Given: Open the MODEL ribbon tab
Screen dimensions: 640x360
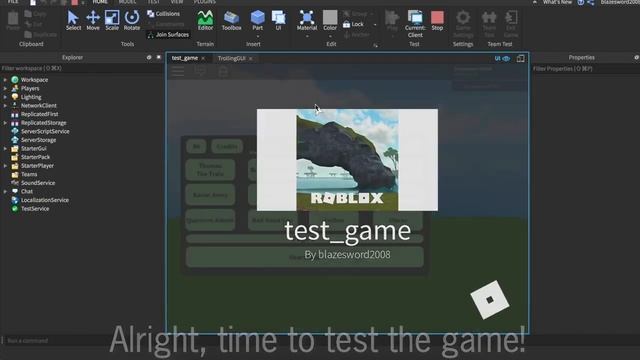Looking at the screenshot, I should 127,2.
